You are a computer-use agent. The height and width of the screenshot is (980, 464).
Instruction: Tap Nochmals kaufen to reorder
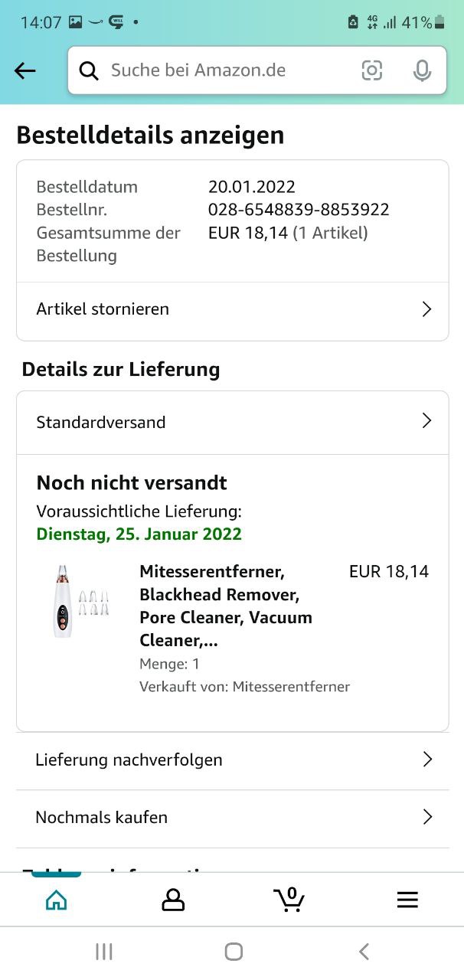click(102, 818)
